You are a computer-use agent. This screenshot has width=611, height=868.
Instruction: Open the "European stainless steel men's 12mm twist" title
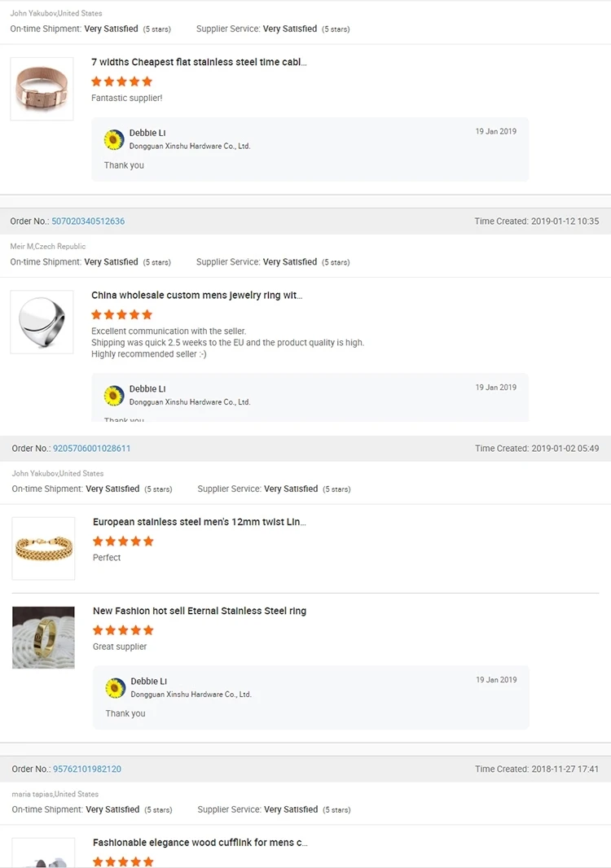(200, 522)
